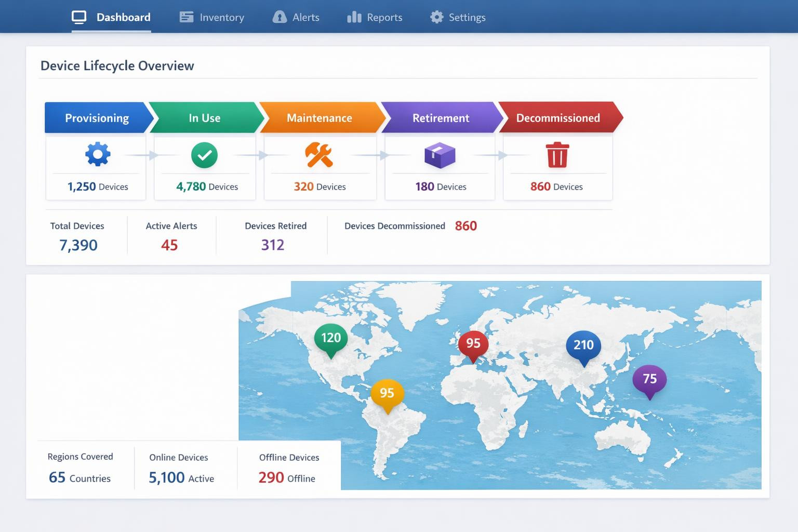798x532 pixels.
Task: Select the Dashboard tab
Action: [111, 17]
